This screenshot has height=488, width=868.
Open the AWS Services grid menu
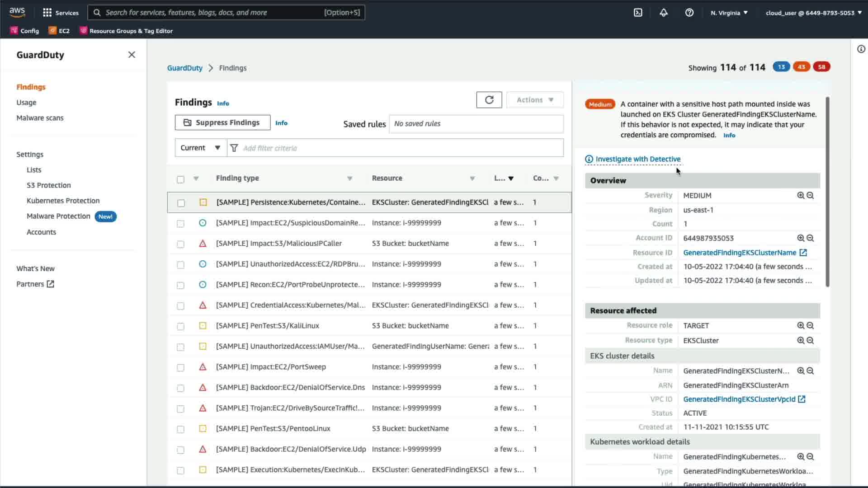47,13
